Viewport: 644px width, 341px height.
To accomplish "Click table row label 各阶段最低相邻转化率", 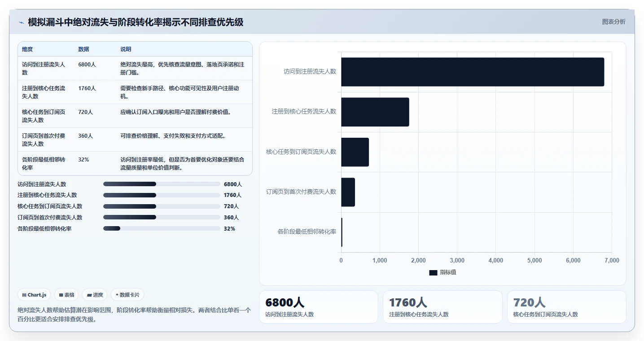I will tap(44, 164).
